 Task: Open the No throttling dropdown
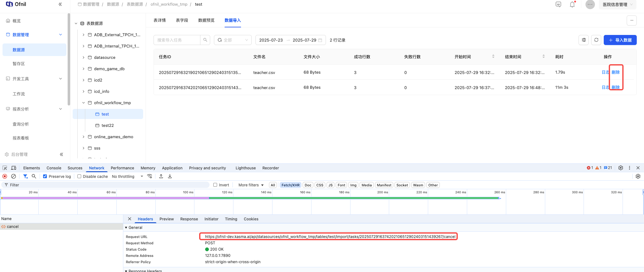(127, 176)
